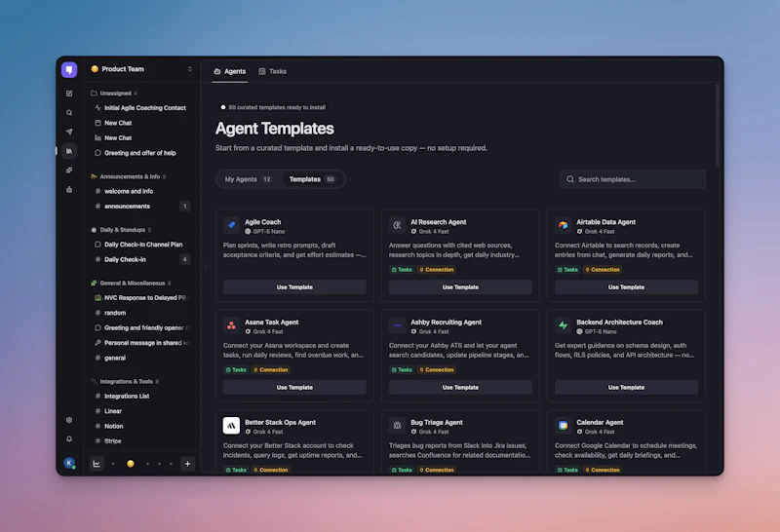The height and width of the screenshot is (532, 780).
Task: Open the general channel
Action: click(x=140, y=358)
